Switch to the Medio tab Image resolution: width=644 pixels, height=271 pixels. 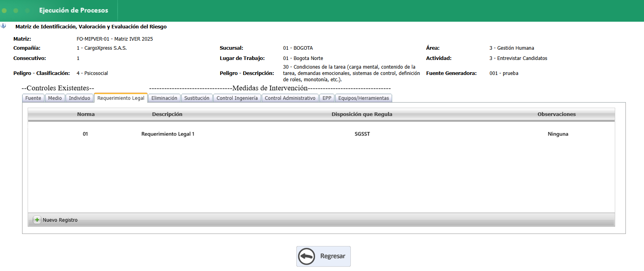pyautogui.click(x=55, y=98)
